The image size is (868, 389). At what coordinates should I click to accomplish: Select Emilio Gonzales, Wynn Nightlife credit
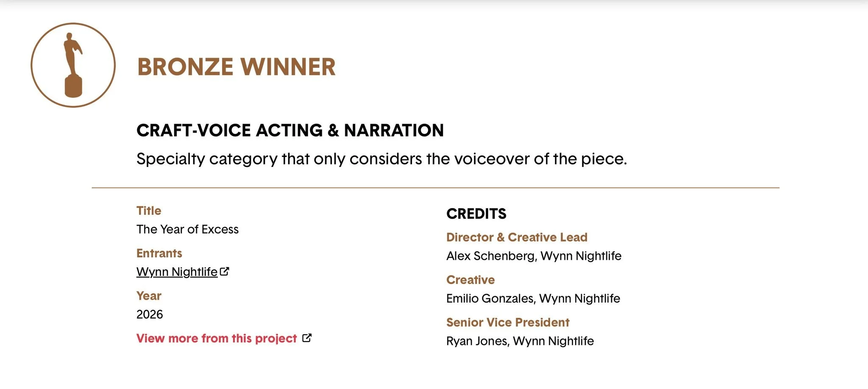(533, 298)
